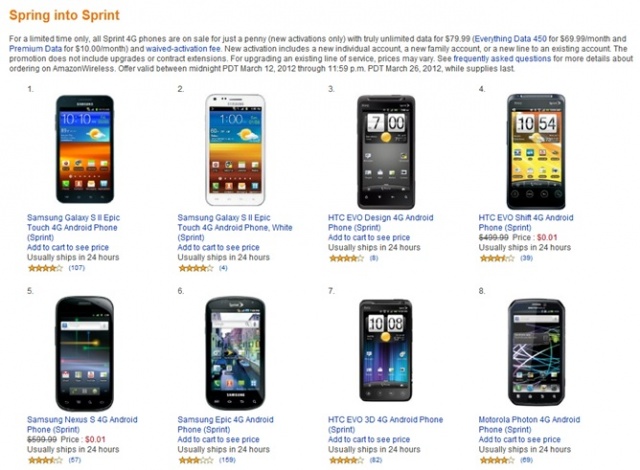Open the 159 reviews for Samsung Epic 4G

(x=227, y=460)
